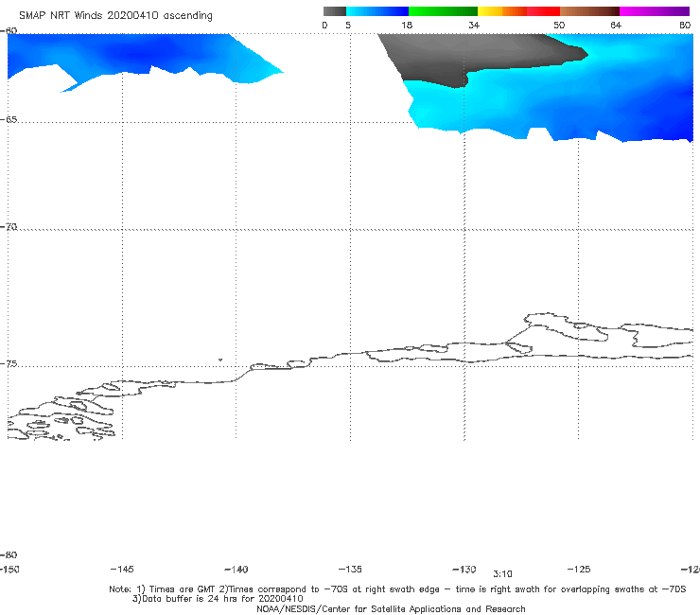Click the title 'SMAP NRT Winds 20200410 ascending'
Viewport: 700px width, 615px height.
coord(115,15)
